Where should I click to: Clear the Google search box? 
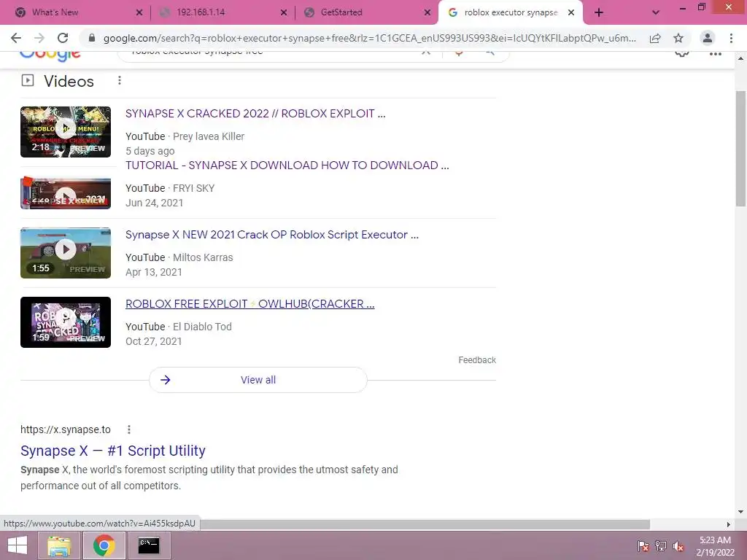pos(426,52)
